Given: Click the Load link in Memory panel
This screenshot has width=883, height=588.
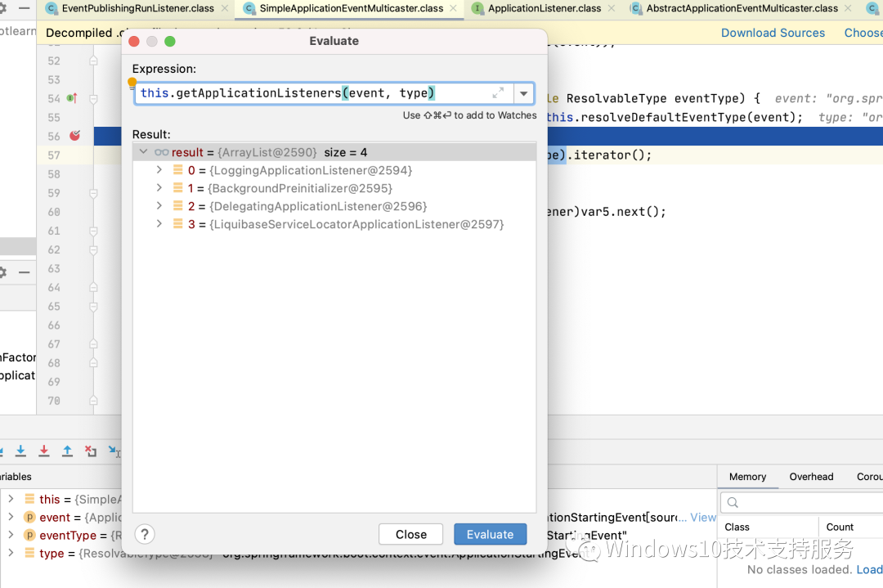Looking at the screenshot, I should click(x=869, y=569).
